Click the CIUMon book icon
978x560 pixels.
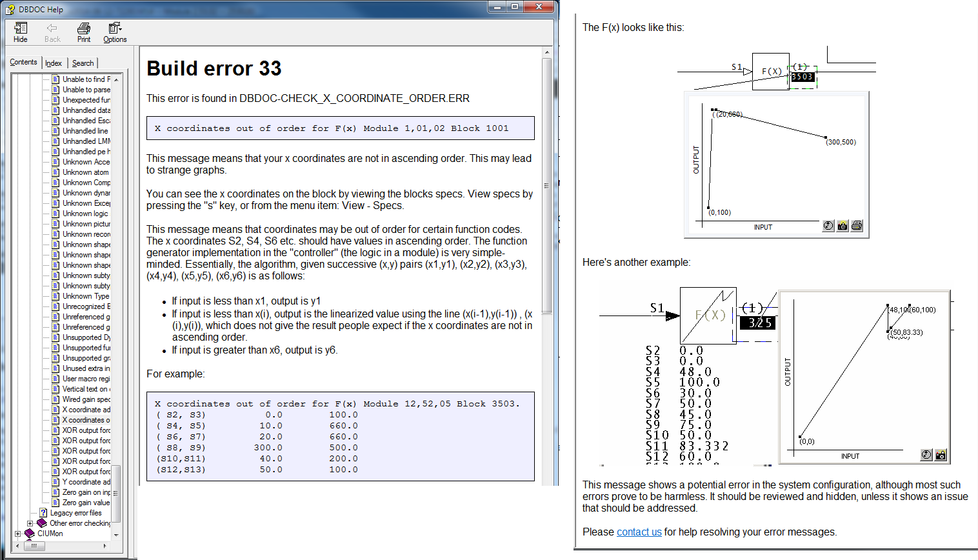pos(30,534)
